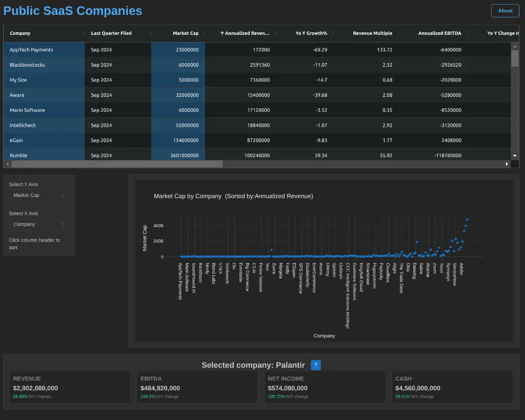Click the horizontal scrollbar thumb of table
Screen dimensions: 525x420
(x=117, y=164)
